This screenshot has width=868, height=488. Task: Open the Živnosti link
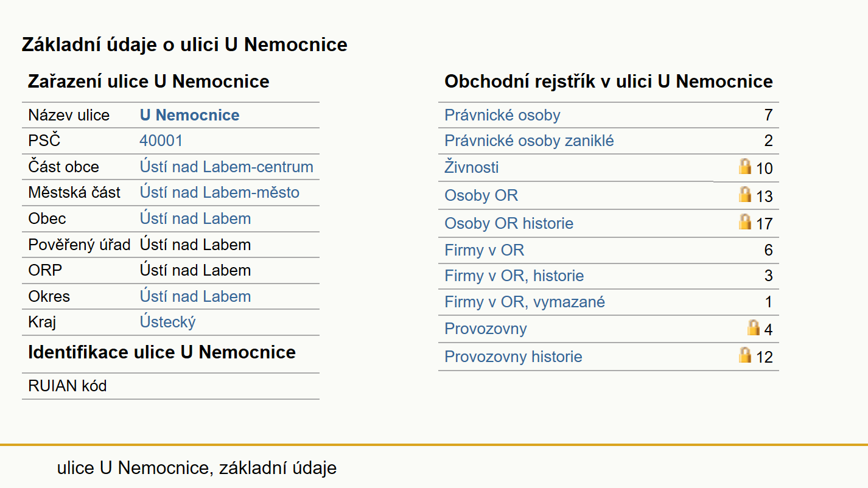point(472,167)
